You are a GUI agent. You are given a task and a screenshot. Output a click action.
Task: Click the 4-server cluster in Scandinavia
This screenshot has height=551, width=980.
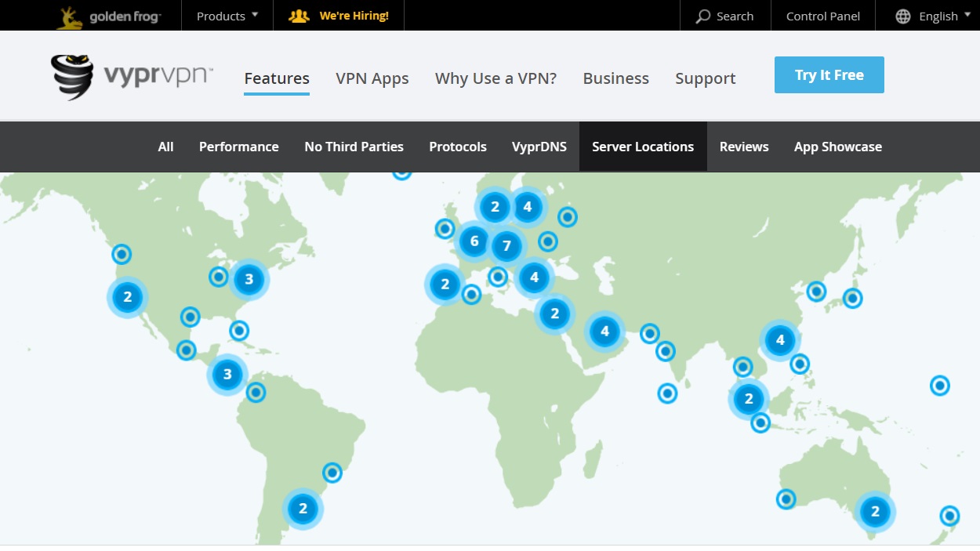click(528, 207)
